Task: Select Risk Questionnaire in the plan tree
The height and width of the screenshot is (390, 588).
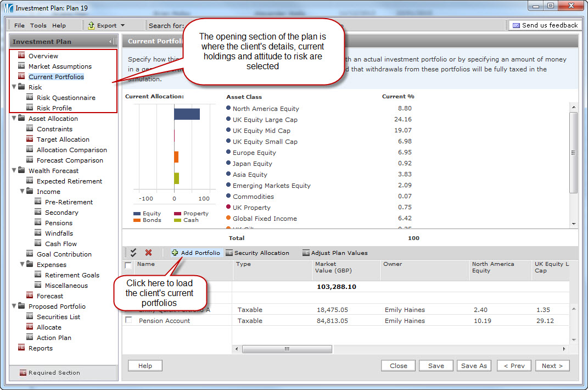Action: point(66,98)
